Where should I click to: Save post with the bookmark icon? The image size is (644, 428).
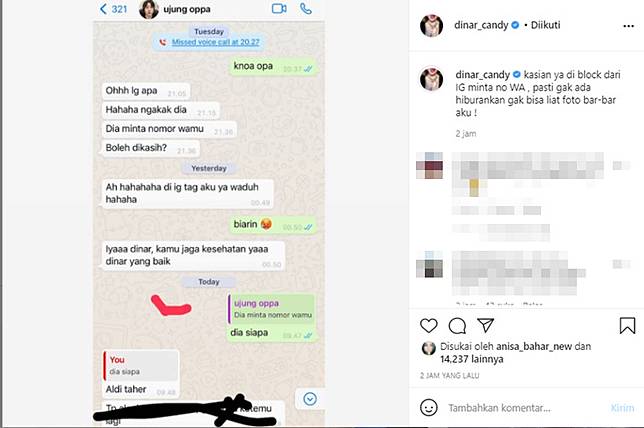pos(627,325)
